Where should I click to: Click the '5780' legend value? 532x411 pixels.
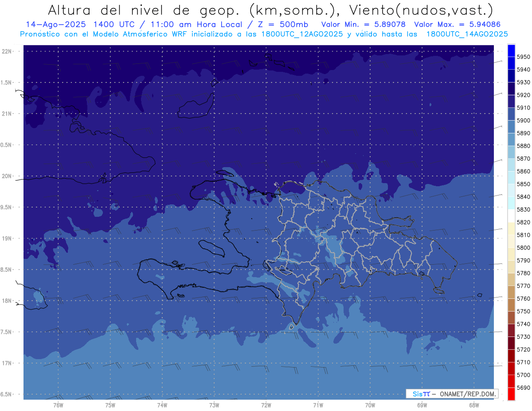[524, 273]
